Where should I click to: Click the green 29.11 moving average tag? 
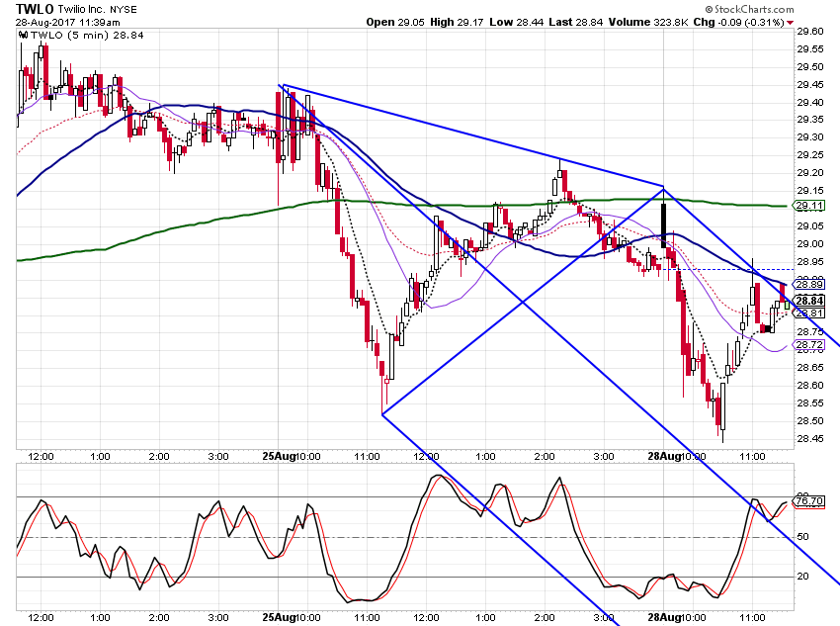(x=809, y=206)
